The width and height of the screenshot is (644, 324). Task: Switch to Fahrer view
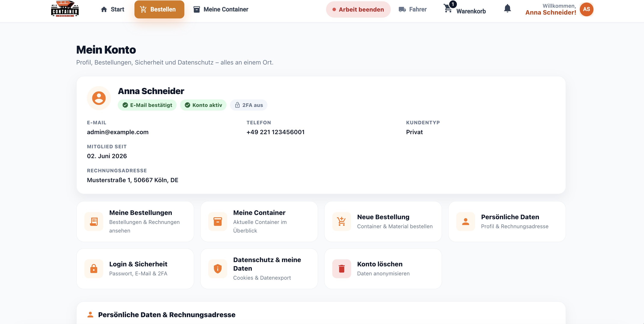(x=413, y=9)
